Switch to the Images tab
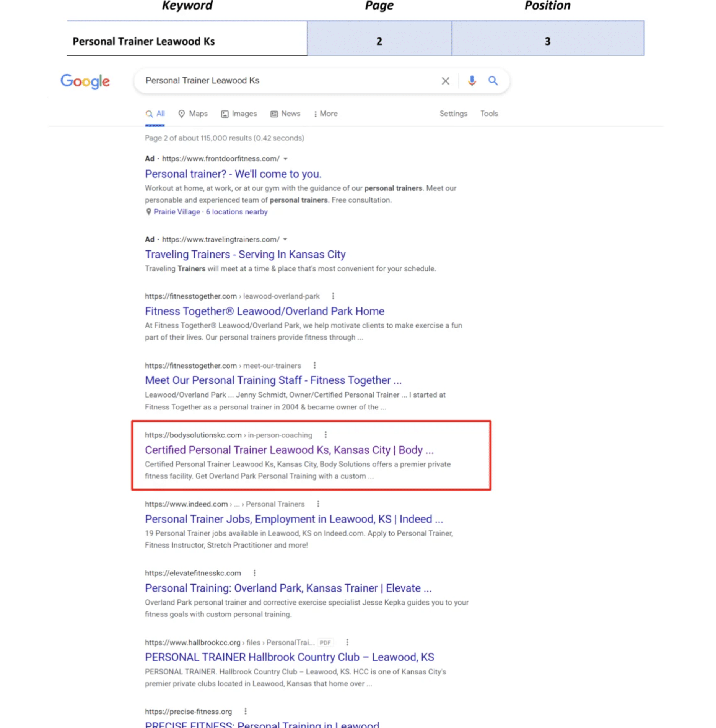The width and height of the screenshot is (716, 728). pyautogui.click(x=239, y=114)
